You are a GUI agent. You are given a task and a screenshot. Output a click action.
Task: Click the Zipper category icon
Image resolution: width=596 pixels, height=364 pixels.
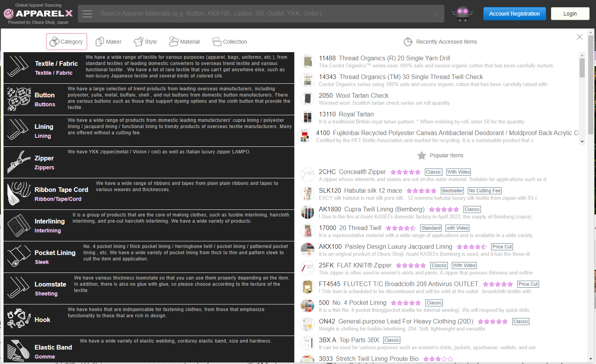coord(19,162)
